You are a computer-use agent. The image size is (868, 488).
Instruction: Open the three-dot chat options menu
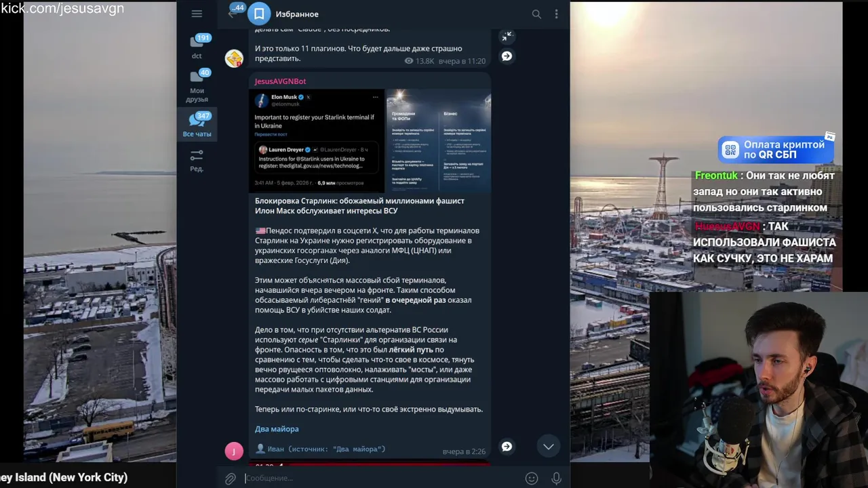(556, 14)
